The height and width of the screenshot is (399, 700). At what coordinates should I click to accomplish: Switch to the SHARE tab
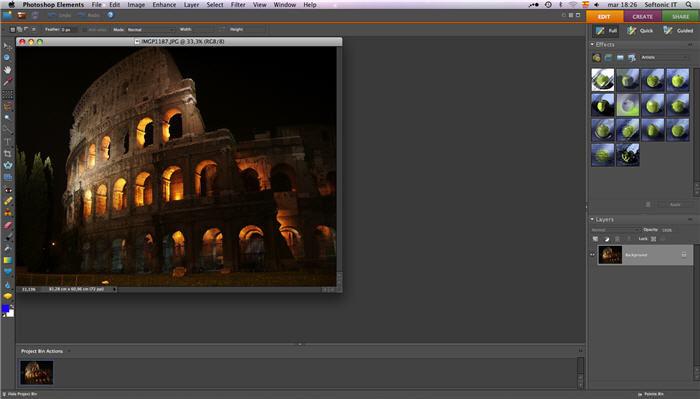(x=680, y=17)
